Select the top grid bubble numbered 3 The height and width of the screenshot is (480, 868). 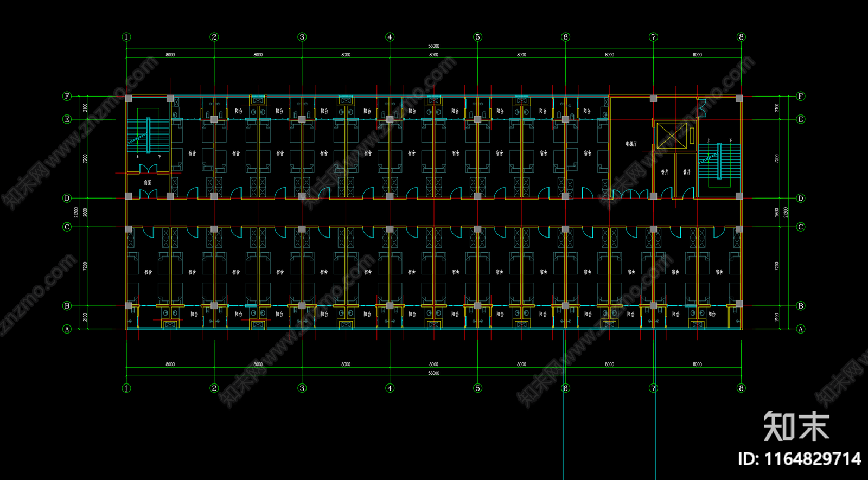tap(302, 37)
